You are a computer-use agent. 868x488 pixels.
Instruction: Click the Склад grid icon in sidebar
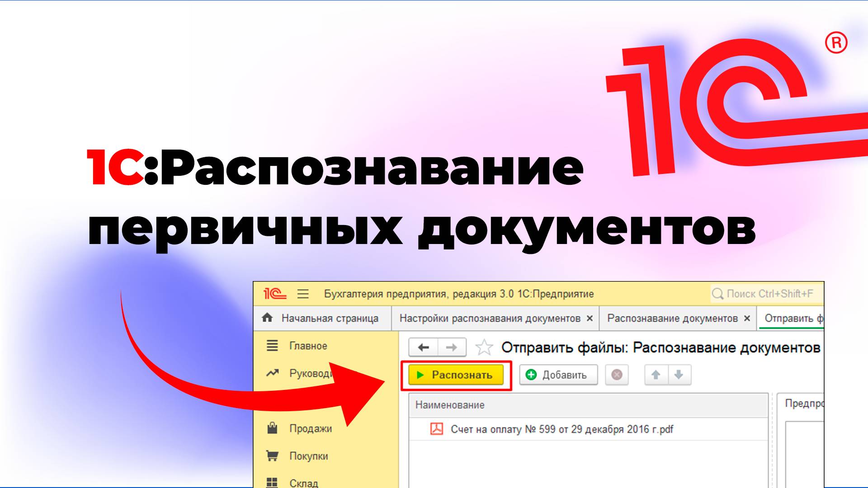click(273, 483)
